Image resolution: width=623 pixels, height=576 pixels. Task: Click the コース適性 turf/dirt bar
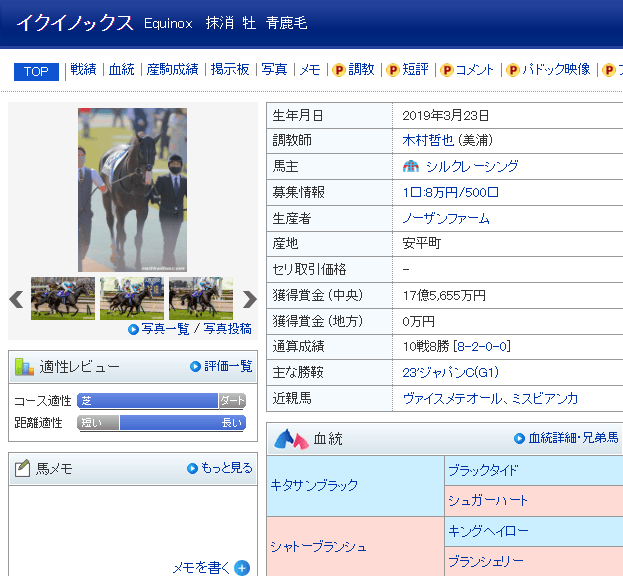(162, 401)
